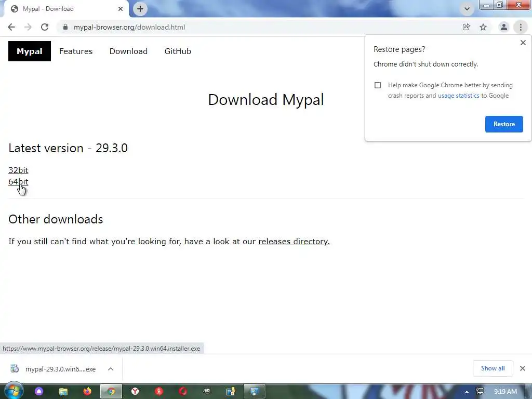Dismiss the Restore pages popup
This screenshot has height=399, width=532.
point(523,43)
